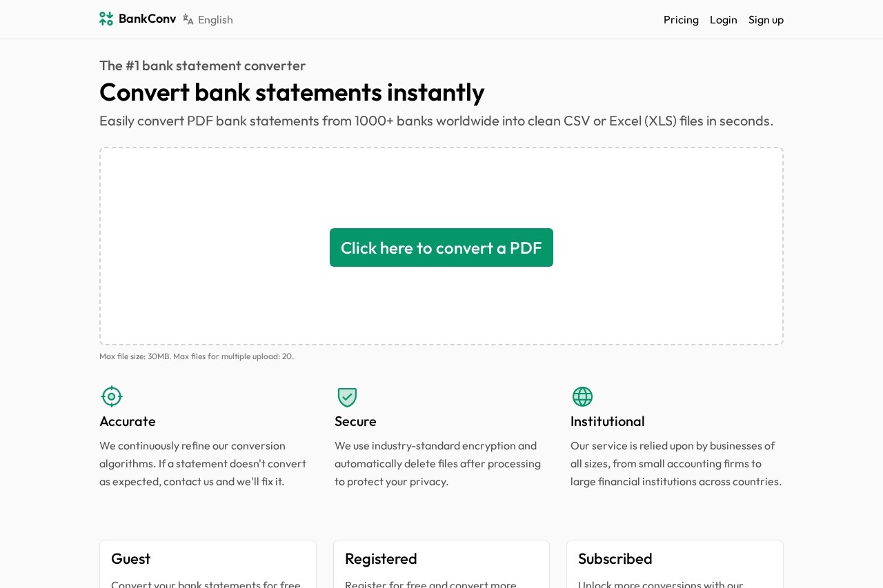Click the Accurate crosshair target icon
The width and height of the screenshot is (883, 588).
tap(111, 396)
